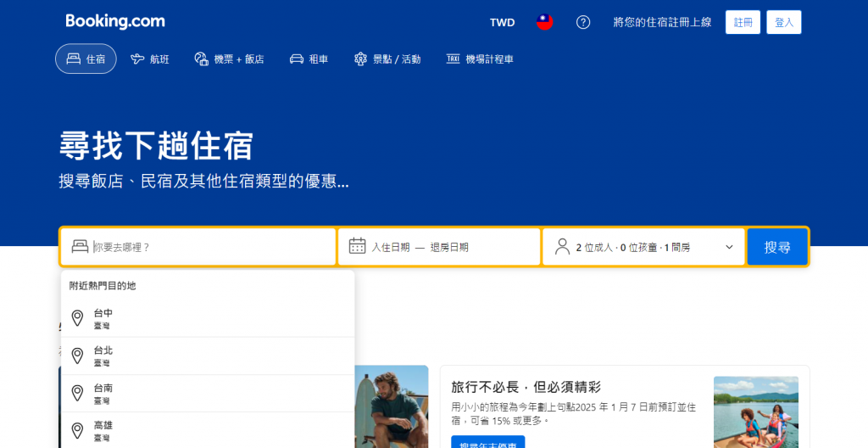This screenshot has height=448, width=868.
Task: Click the flight plus hotel icon
Action: (x=201, y=59)
